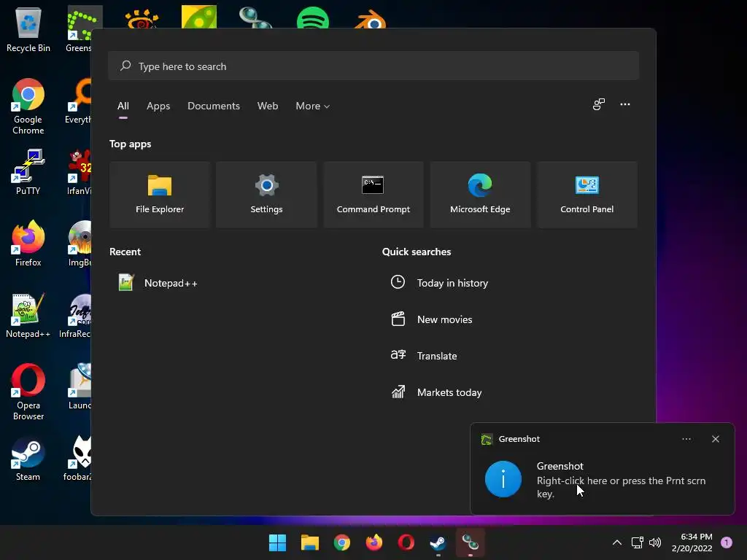Open Notepad++ from Recent list
This screenshot has width=747, height=560.
click(x=158, y=283)
